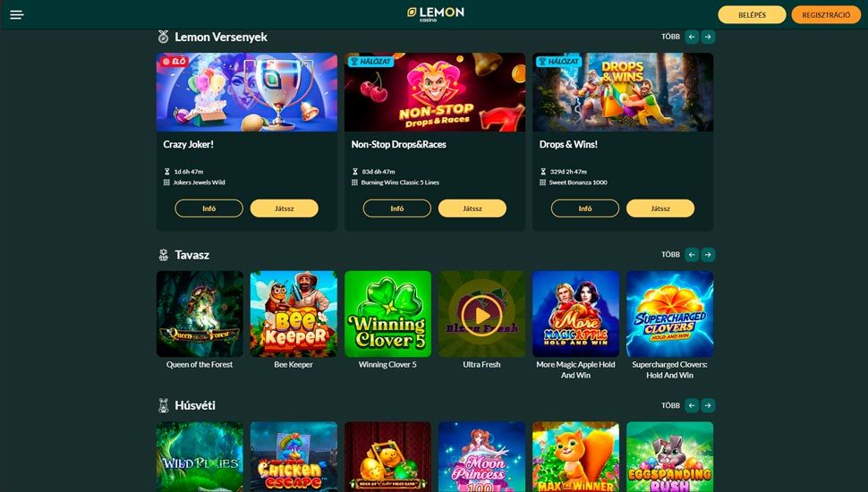Click next arrow in Lemon Versenyek section
868x492 pixels.
[x=708, y=37]
